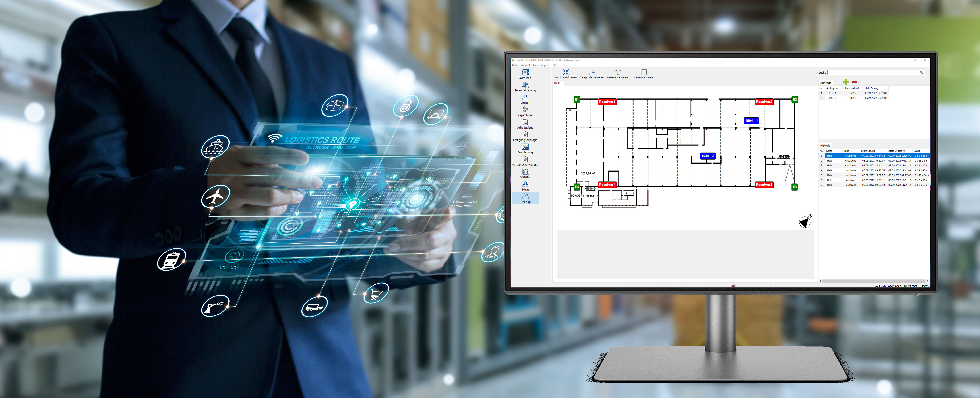Click the magnifier icon in the Suche field
Image resolution: width=980 pixels, height=398 pixels.
[921, 72]
